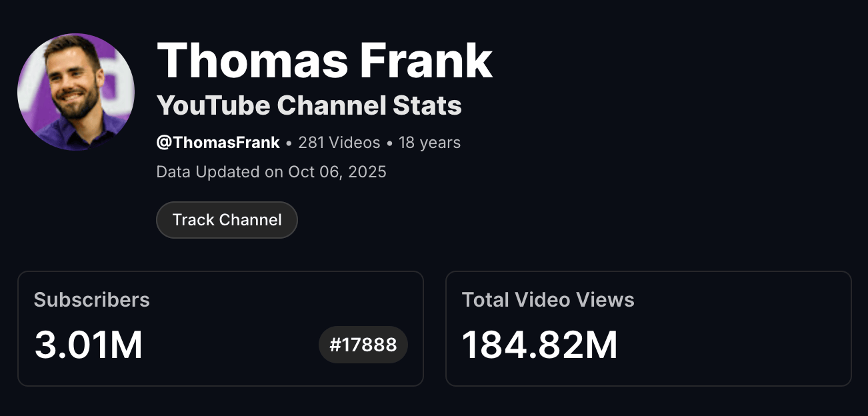Click the Thomas Frank profile picture

(x=75, y=91)
